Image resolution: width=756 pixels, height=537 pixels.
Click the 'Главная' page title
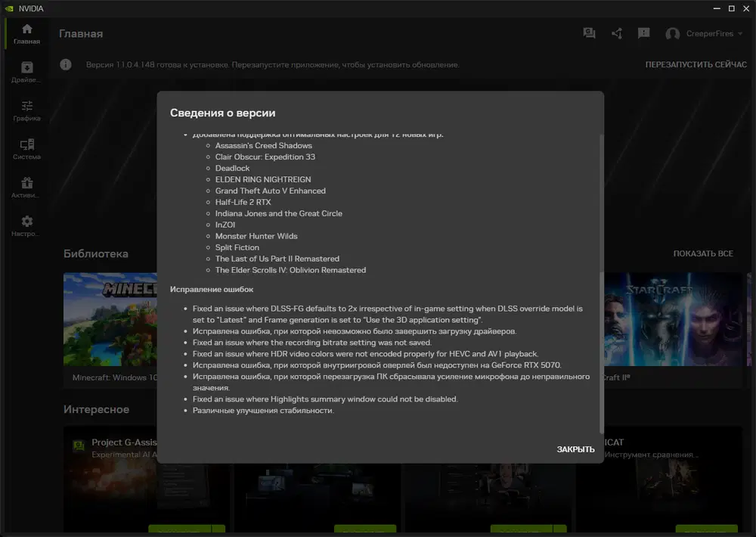[x=81, y=34]
